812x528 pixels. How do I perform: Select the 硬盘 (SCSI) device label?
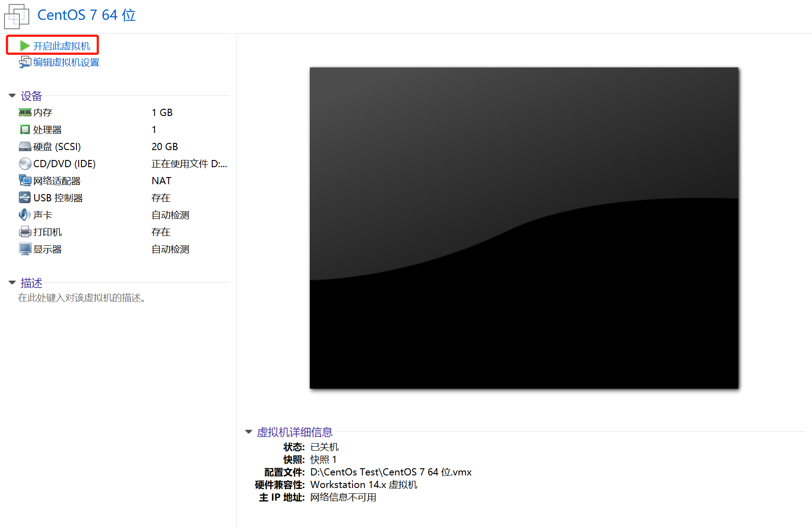[x=57, y=146]
